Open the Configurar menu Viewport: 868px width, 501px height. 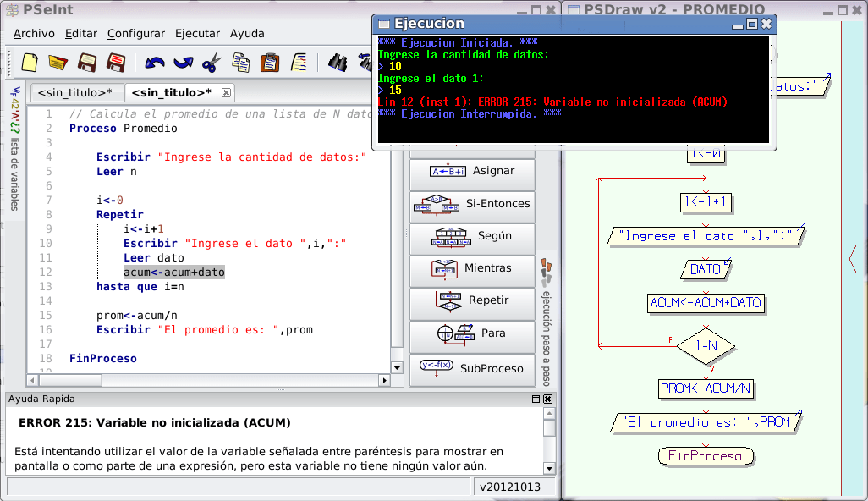(x=136, y=33)
